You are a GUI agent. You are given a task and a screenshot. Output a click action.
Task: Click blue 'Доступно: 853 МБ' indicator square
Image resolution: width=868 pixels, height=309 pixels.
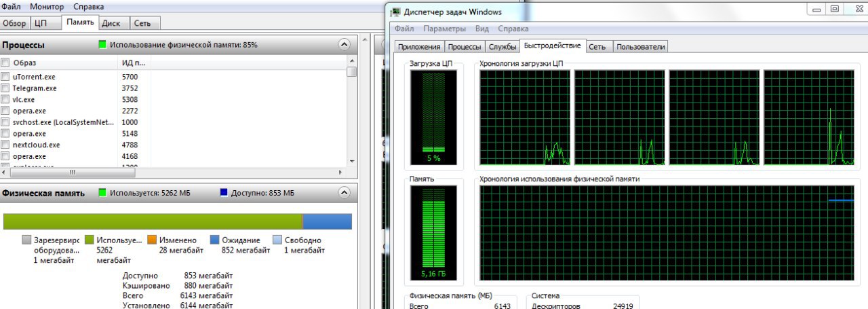[x=224, y=193]
